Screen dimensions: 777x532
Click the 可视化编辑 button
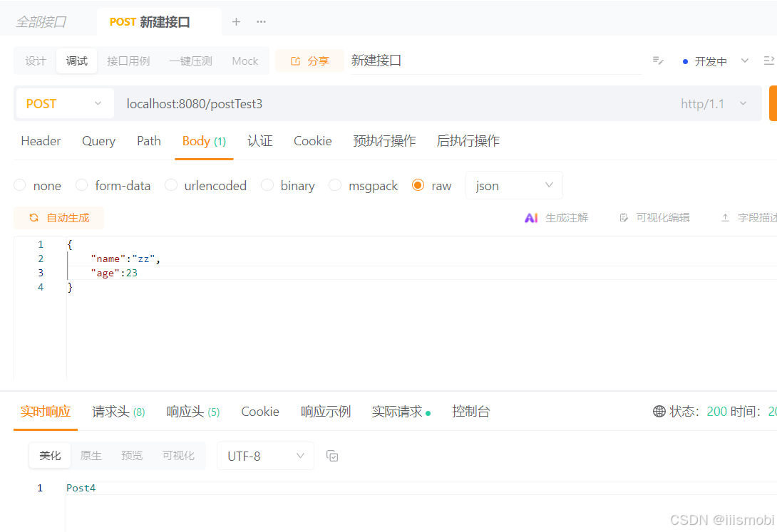click(x=654, y=218)
